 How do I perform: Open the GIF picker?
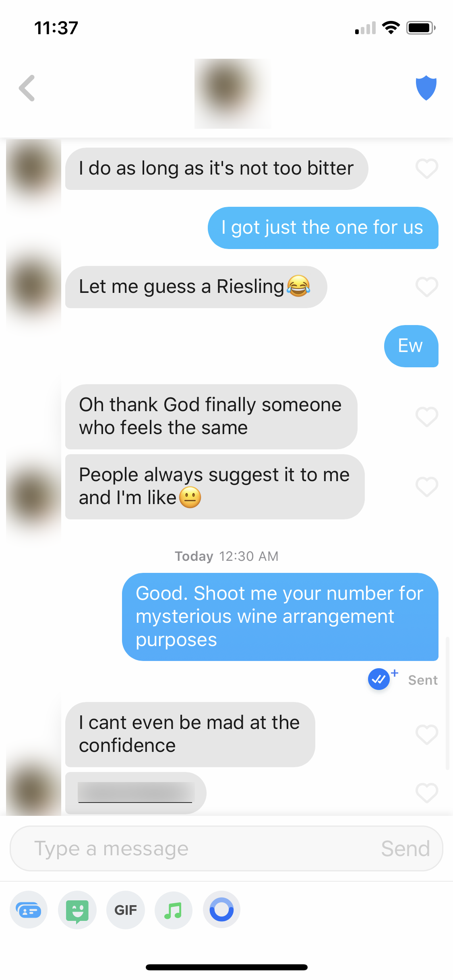click(126, 910)
